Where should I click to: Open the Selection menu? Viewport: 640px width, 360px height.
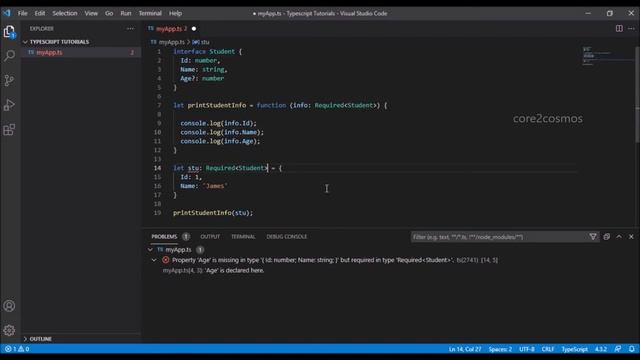click(64, 13)
